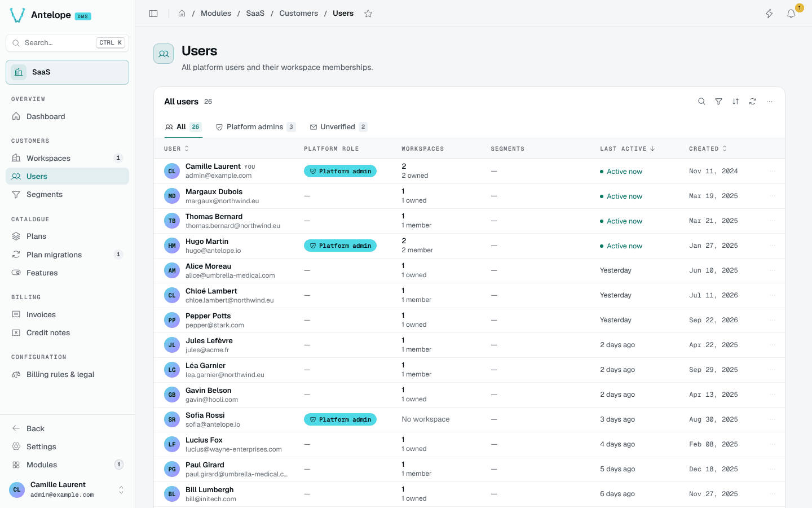Image resolution: width=812 pixels, height=508 pixels.
Task: Open row actions for Hugo Martin
Action: pos(773,246)
